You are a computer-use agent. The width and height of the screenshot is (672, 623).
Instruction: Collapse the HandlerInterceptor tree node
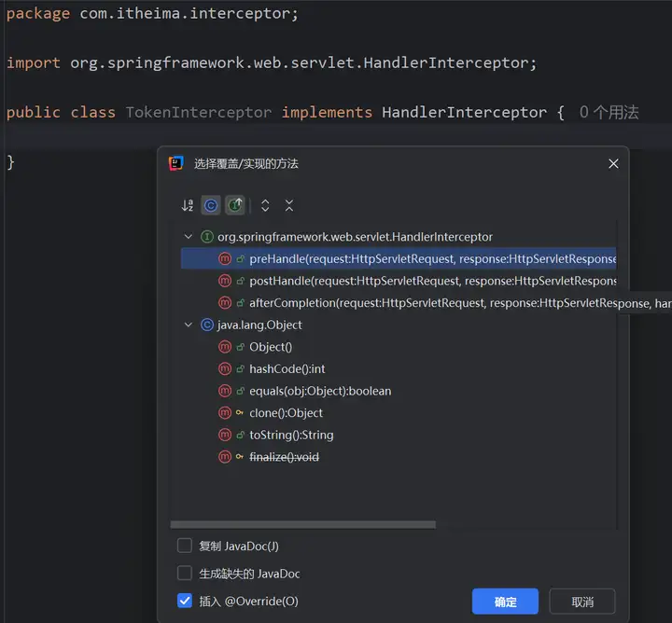pos(189,237)
